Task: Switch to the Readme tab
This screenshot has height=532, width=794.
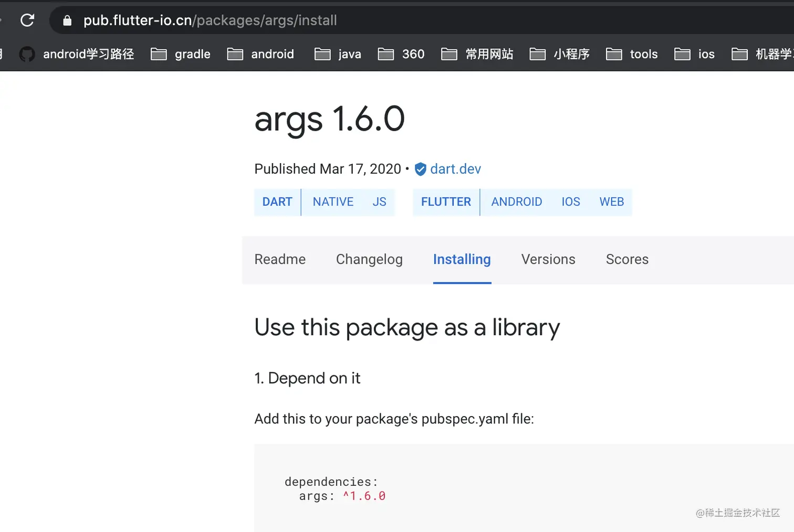Action: pyautogui.click(x=280, y=259)
